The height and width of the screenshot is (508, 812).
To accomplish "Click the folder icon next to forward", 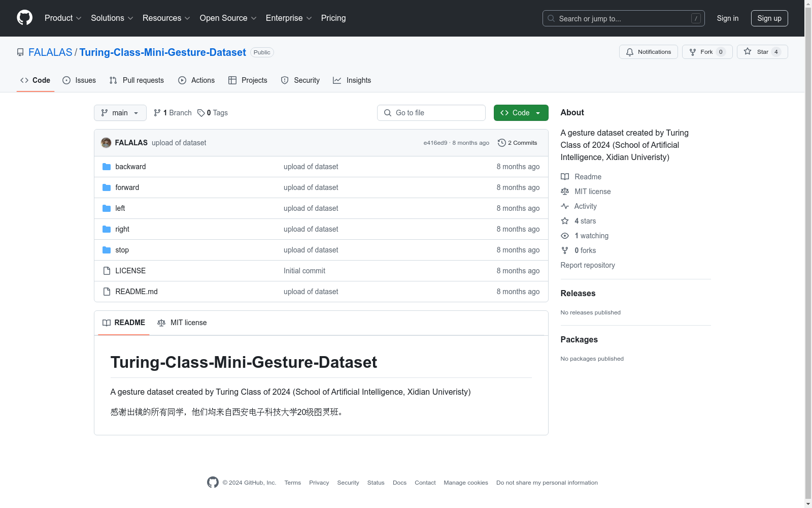I will (x=107, y=187).
